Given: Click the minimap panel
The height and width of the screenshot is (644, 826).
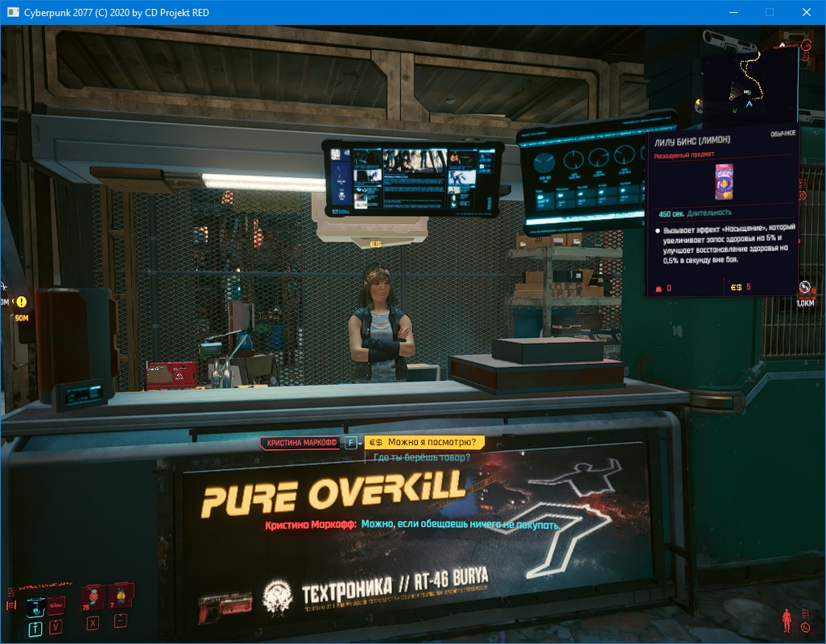Looking at the screenshot, I should point(750,87).
